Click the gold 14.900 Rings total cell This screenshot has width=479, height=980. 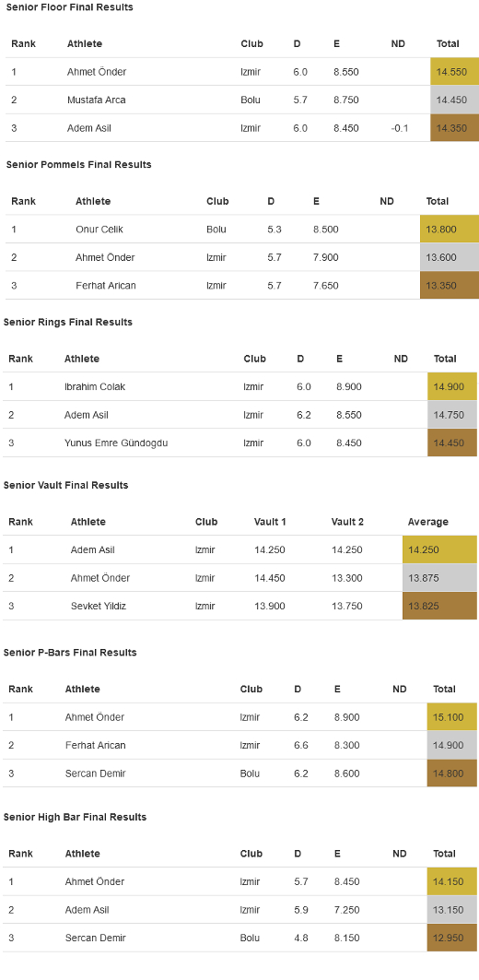[x=452, y=387]
